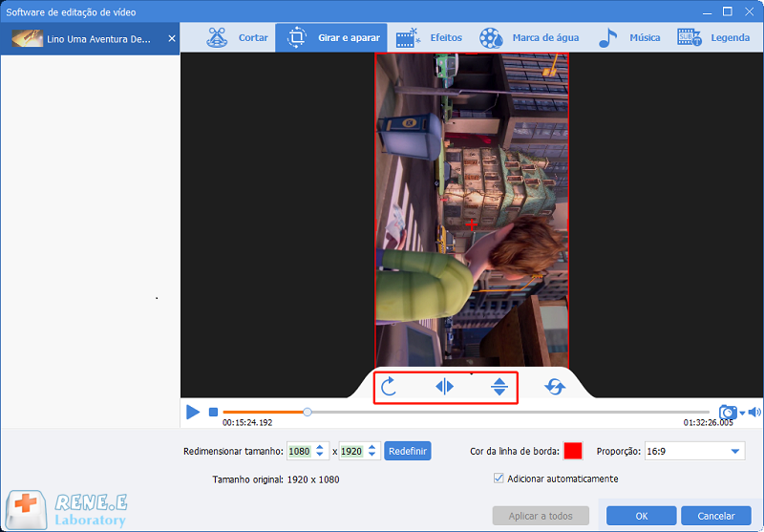Image resolution: width=764 pixels, height=532 pixels.
Task: Stop the video playback
Action: pos(213,413)
